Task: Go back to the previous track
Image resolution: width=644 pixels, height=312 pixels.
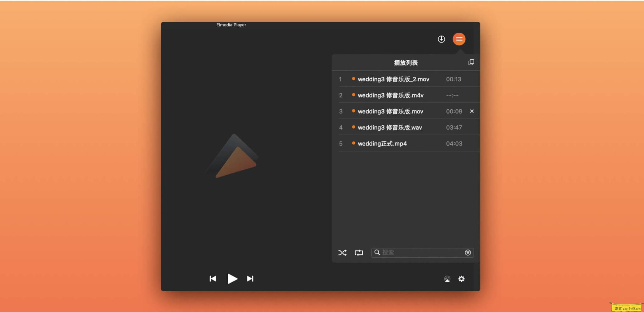Action: pos(213,278)
